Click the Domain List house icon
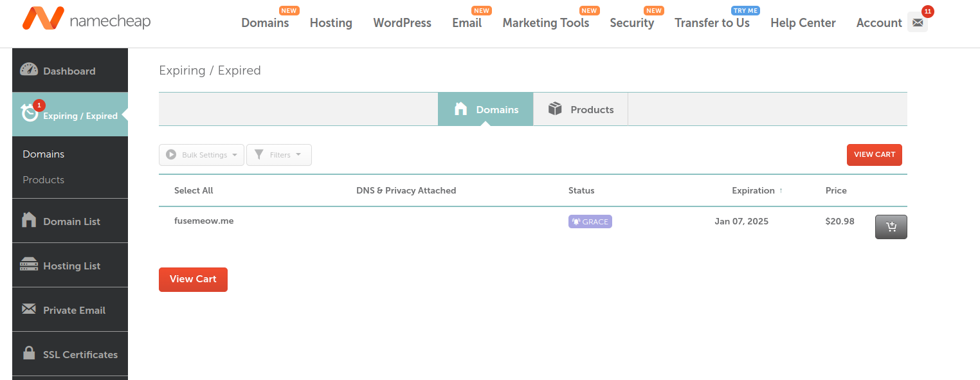Viewport: 980px width, 380px height. tap(29, 221)
